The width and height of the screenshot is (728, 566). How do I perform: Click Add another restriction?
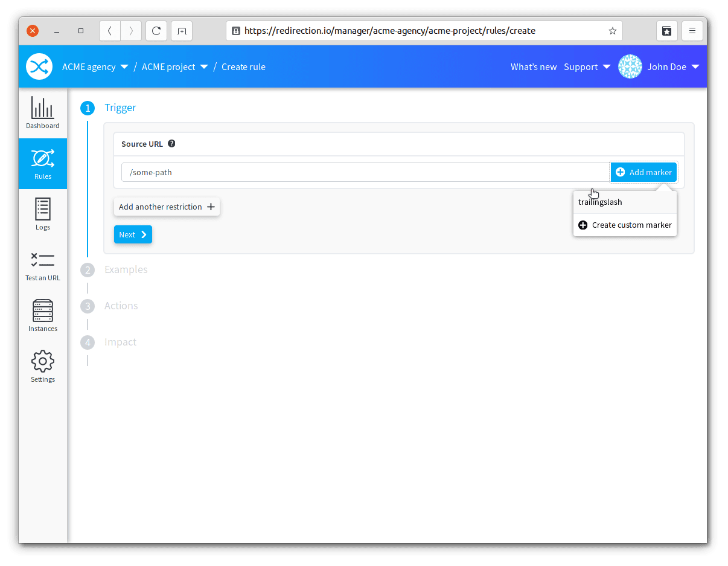pyautogui.click(x=167, y=207)
